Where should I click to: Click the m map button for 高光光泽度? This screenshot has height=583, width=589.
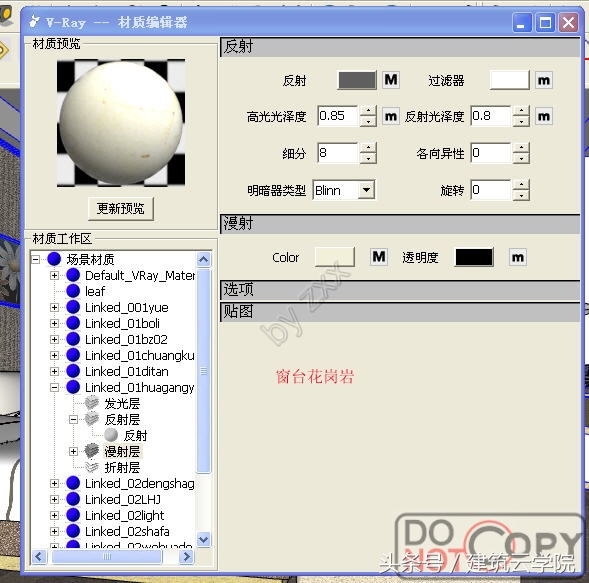pyautogui.click(x=391, y=116)
